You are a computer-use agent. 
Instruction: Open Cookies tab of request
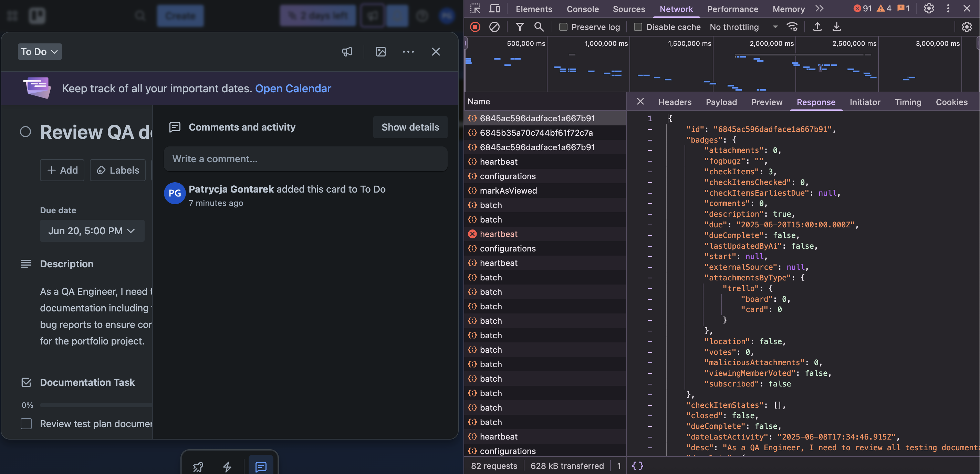tap(951, 102)
